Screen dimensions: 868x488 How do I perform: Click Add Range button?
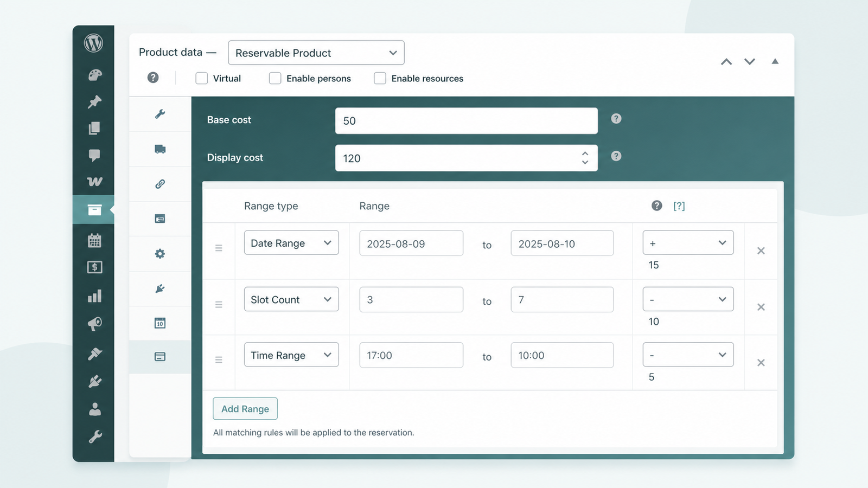point(245,408)
